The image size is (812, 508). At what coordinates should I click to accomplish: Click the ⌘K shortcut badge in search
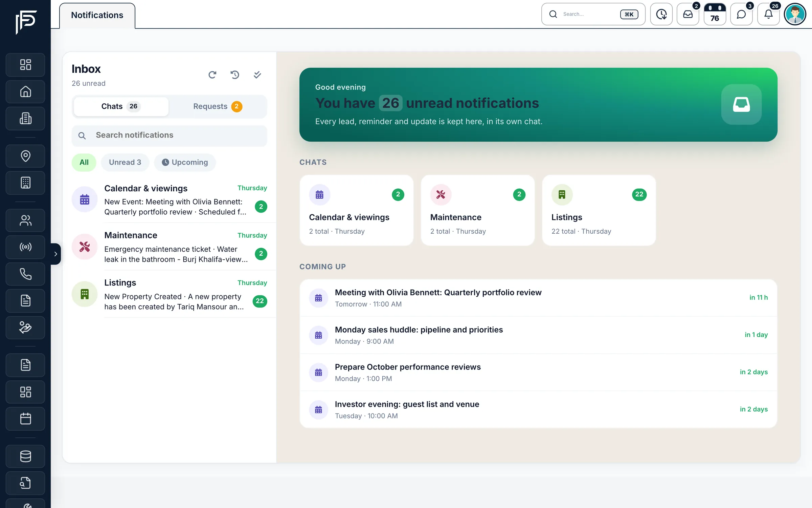[629, 14]
